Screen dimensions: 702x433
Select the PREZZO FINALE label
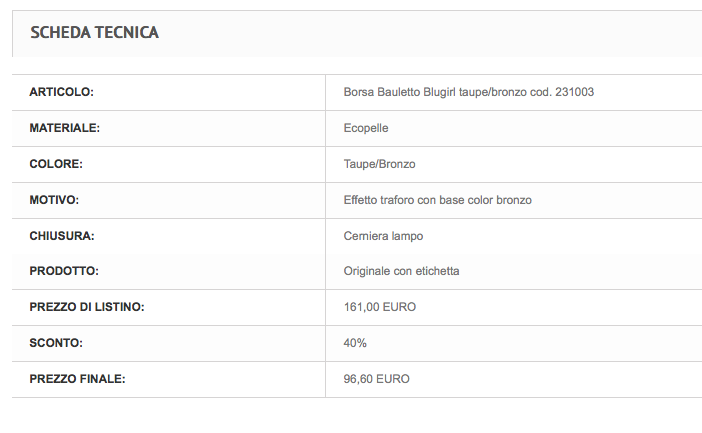pyautogui.click(x=77, y=379)
